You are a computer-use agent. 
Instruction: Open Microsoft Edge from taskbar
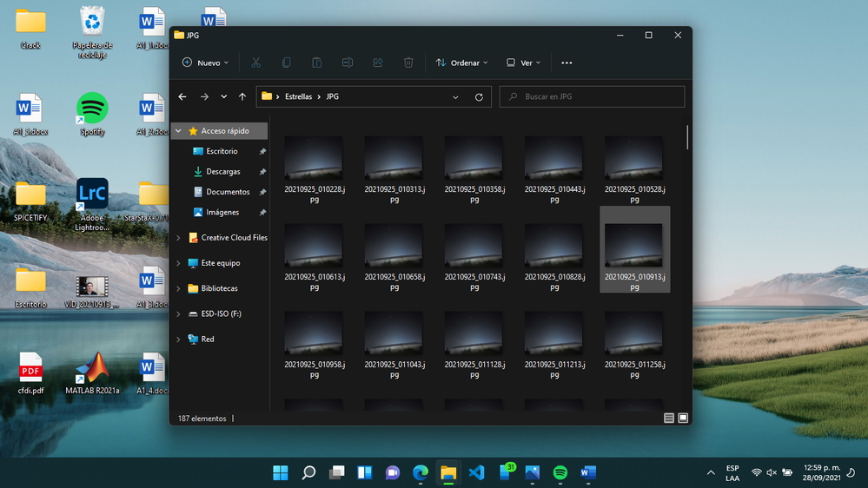[x=421, y=472]
